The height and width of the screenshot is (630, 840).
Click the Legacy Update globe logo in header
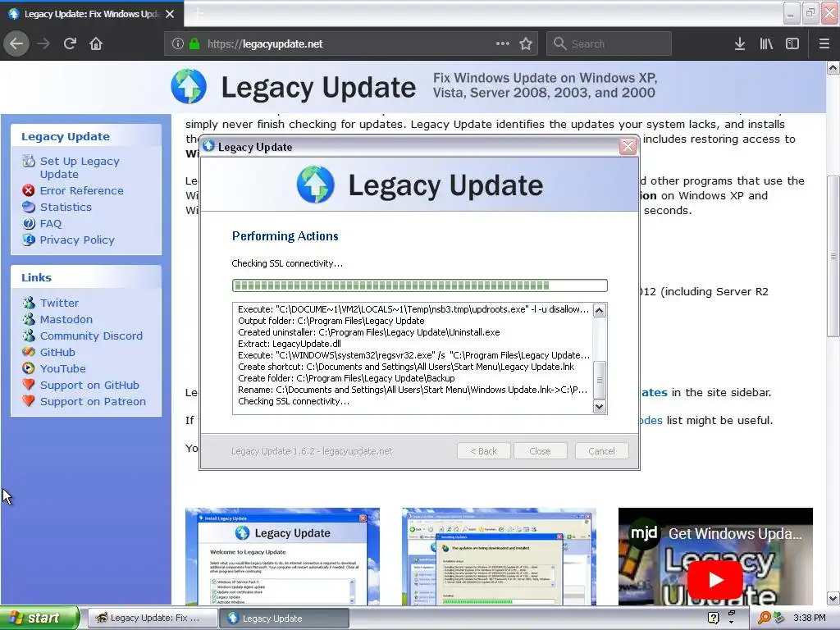[x=189, y=86]
